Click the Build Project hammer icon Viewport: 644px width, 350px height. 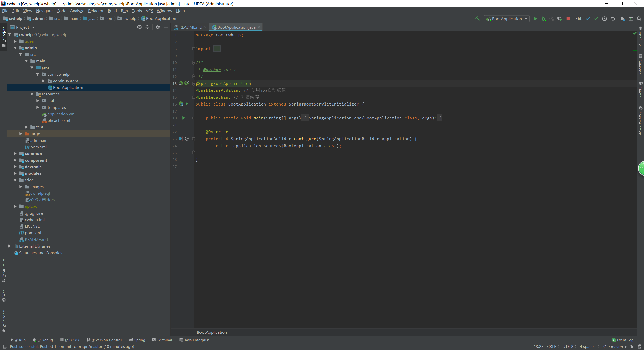(477, 19)
